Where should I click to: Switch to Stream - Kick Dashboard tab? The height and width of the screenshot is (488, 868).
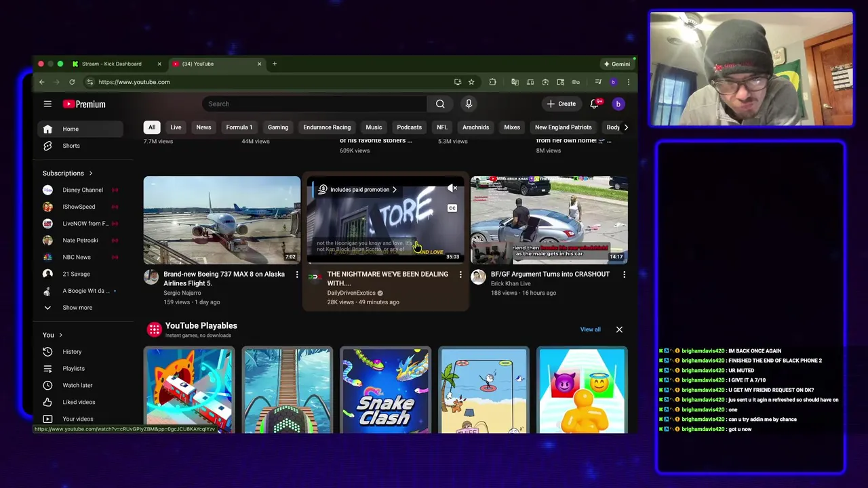coord(112,64)
